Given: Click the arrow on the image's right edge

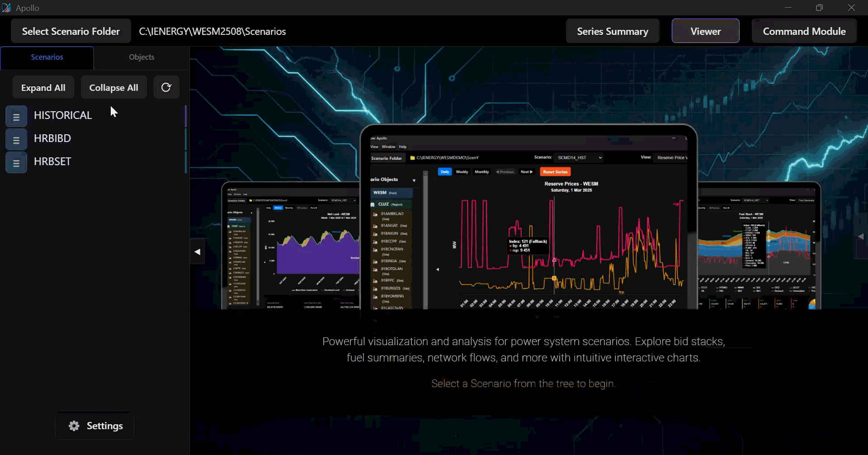Looking at the screenshot, I should click(x=861, y=236).
